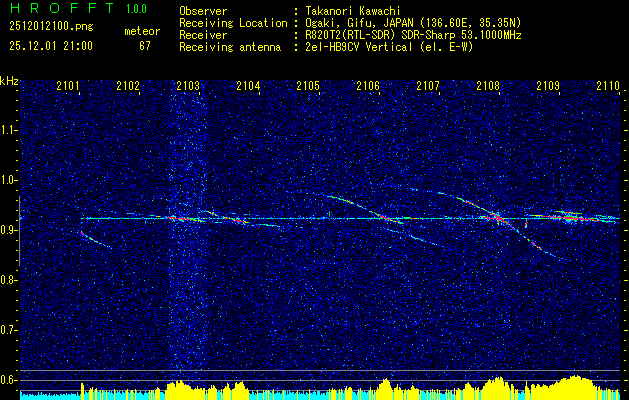Click the kHz axis unit label
The width and height of the screenshot is (629, 400).
tap(9, 81)
